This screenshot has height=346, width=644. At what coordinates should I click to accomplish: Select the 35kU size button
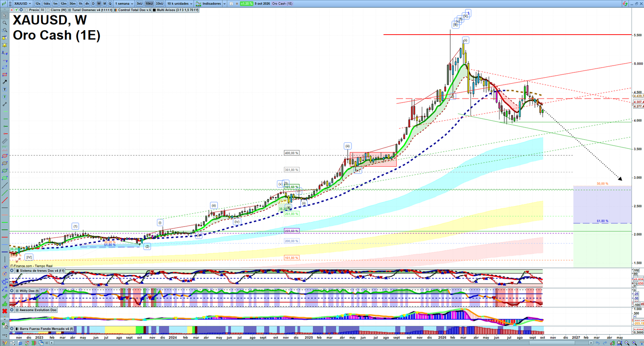159,4
